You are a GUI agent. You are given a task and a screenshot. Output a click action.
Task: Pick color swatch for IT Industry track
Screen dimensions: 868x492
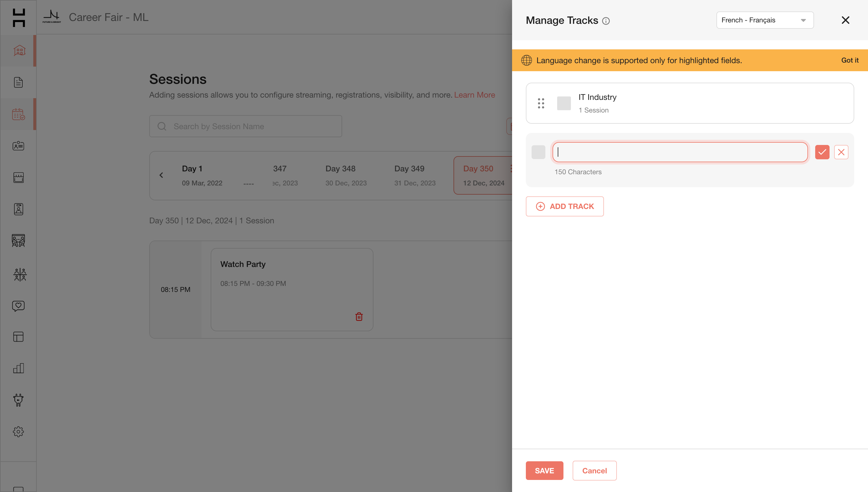[x=564, y=103]
